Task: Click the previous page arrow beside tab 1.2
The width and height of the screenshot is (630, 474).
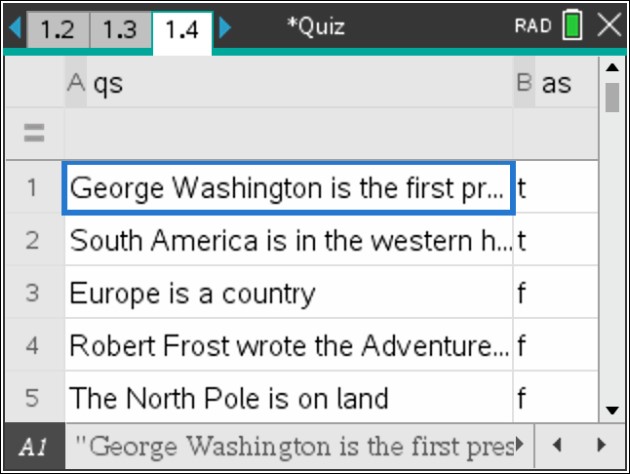Action: 12,27
